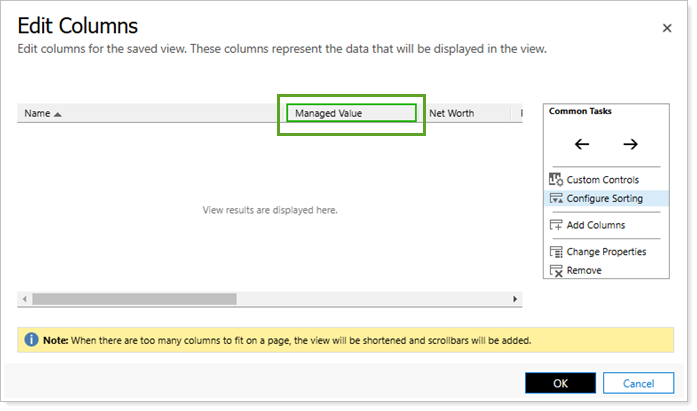Click the horizontal scrollbar thumb
The image size is (697, 411).
click(134, 299)
